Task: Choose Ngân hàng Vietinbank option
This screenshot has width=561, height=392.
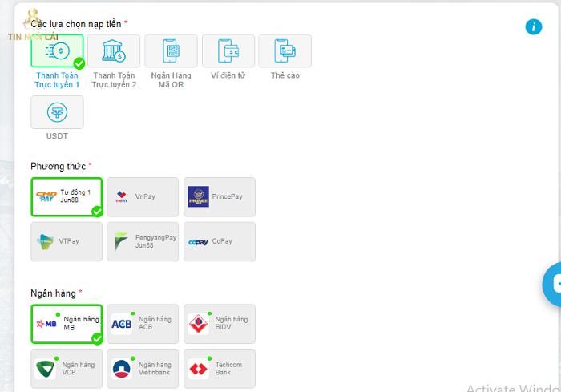Action: click(143, 369)
